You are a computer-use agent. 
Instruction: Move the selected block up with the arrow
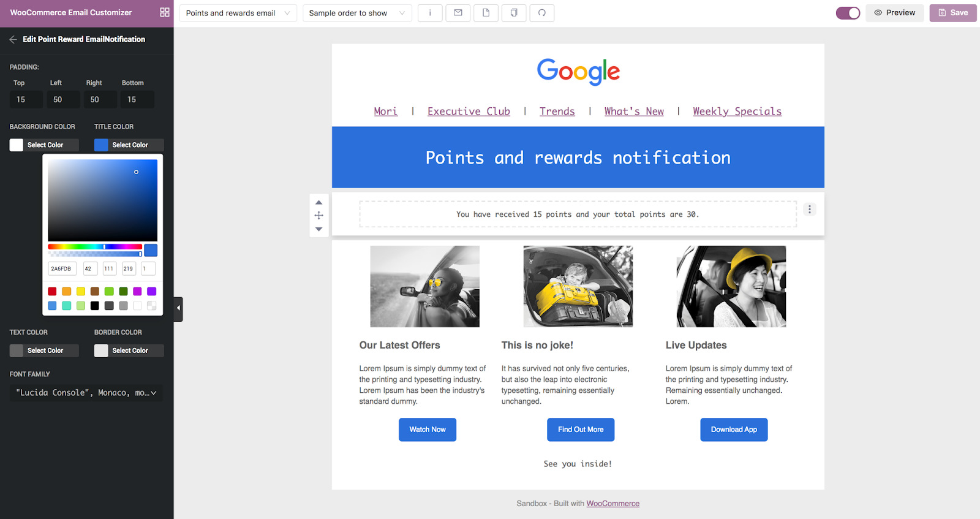(318, 202)
